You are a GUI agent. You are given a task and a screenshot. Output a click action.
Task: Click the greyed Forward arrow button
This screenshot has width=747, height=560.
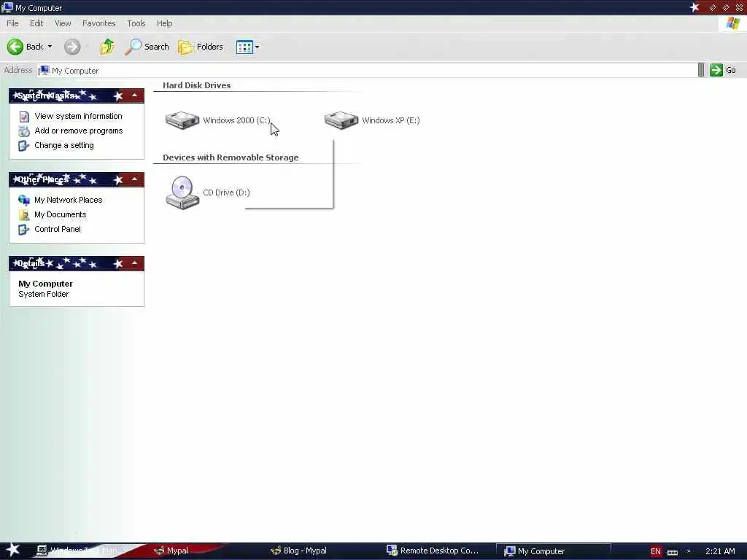tap(72, 47)
